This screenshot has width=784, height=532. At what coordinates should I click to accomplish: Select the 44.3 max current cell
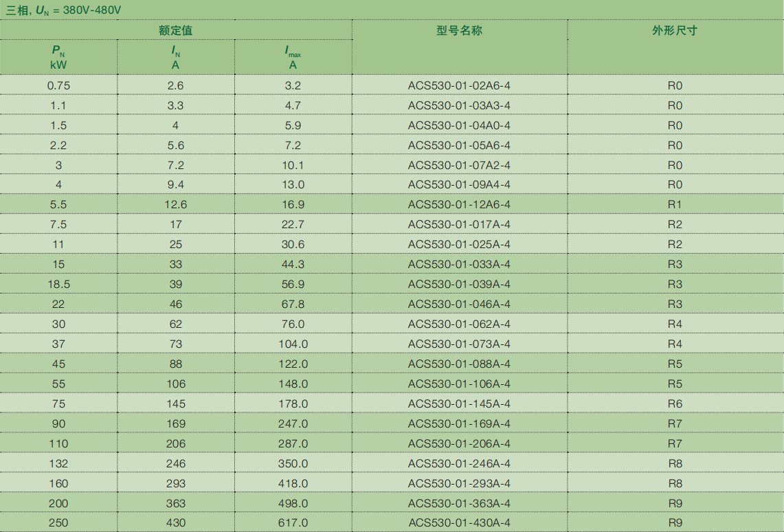tap(293, 264)
